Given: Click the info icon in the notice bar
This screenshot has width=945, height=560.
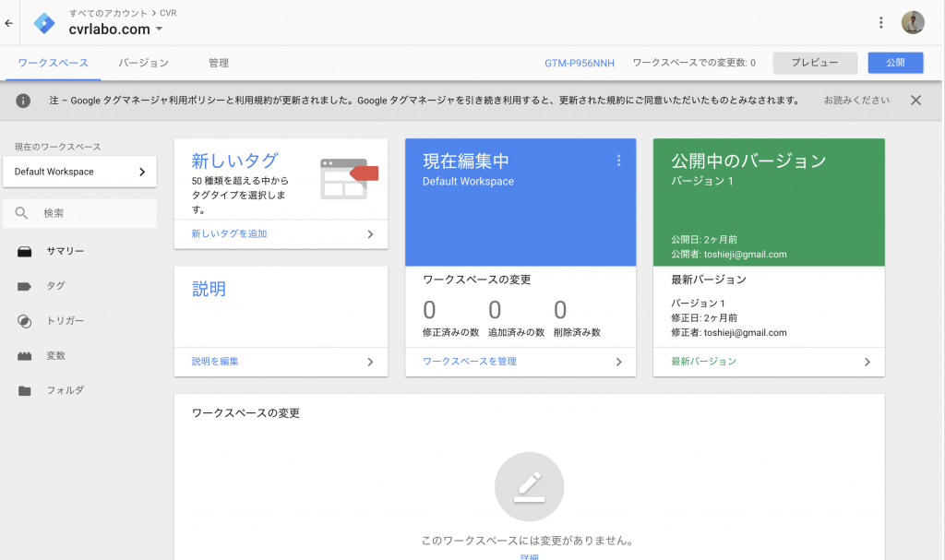Looking at the screenshot, I should coord(23,101).
